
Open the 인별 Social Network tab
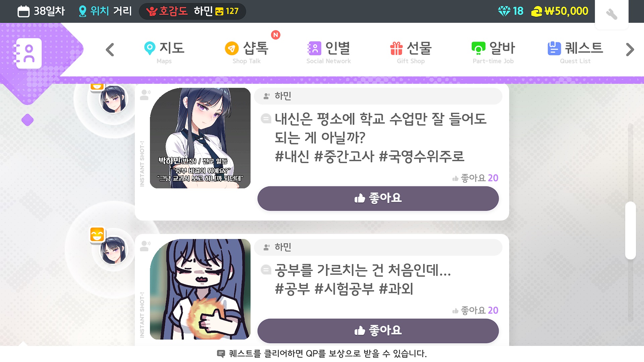(x=329, y=52)
